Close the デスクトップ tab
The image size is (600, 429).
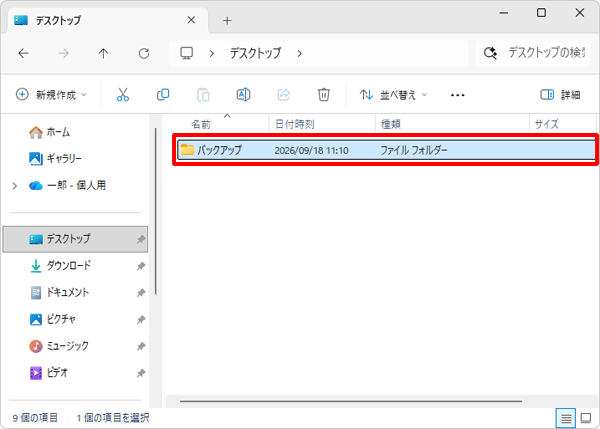click(191, 20)
